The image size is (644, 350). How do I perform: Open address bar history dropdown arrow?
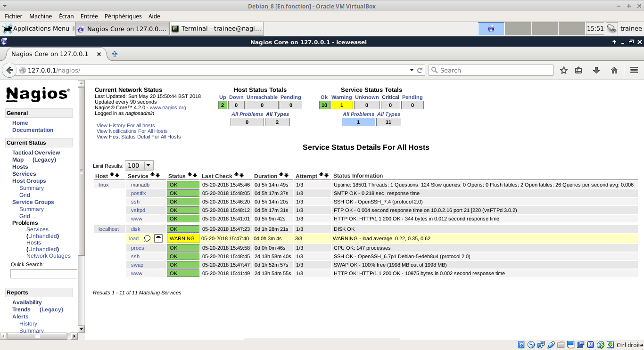[412, 70]
